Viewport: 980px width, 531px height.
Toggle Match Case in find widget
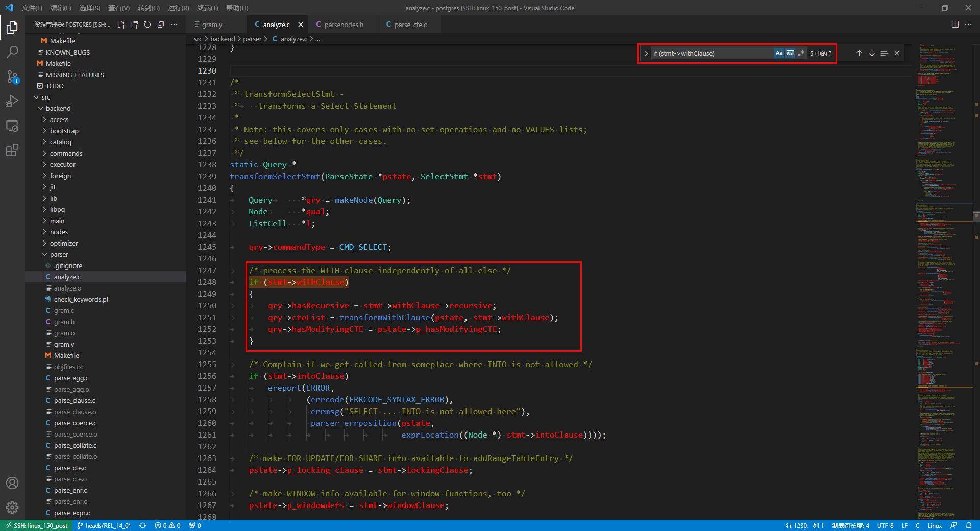(779, 53)
